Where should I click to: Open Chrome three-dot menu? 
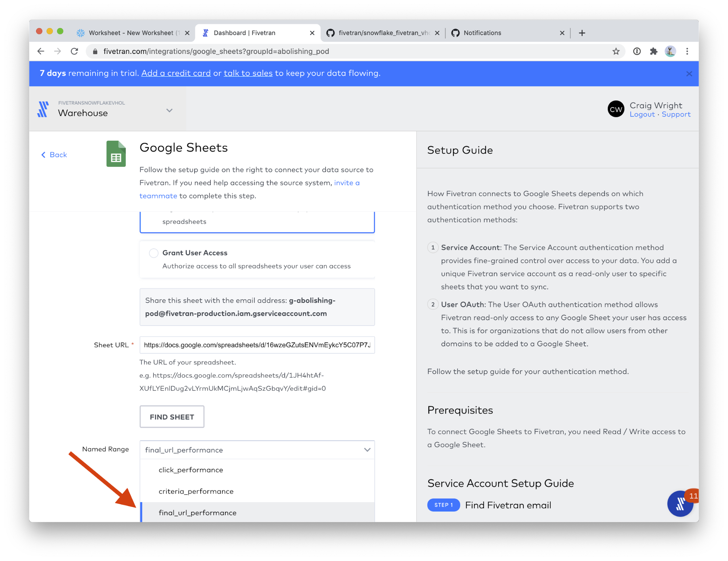click(687, 51)
